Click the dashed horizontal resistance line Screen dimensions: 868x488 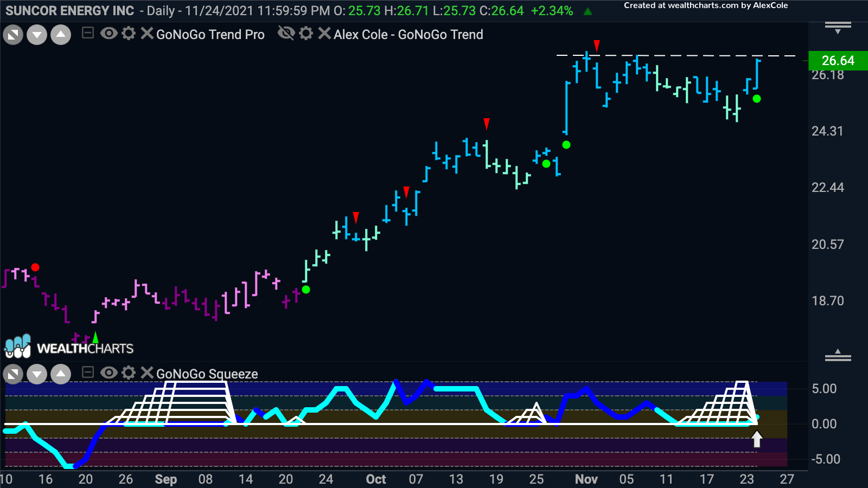point(676,55)
